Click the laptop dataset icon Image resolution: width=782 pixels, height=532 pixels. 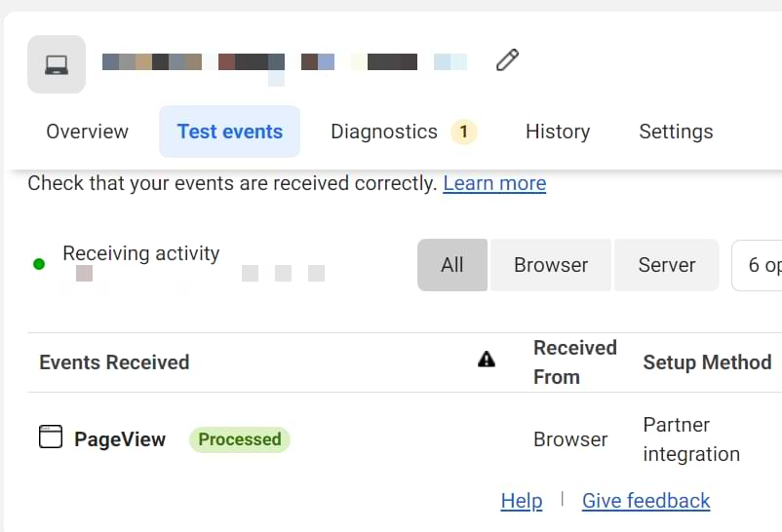point(57,64)
